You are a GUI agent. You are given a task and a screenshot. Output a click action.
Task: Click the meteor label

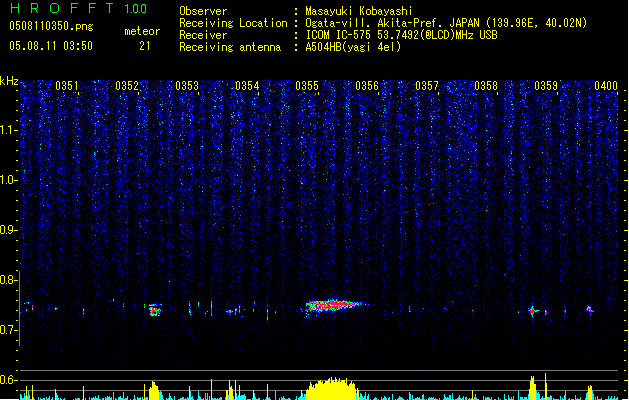pyautogui.click(x=142, y=31)
